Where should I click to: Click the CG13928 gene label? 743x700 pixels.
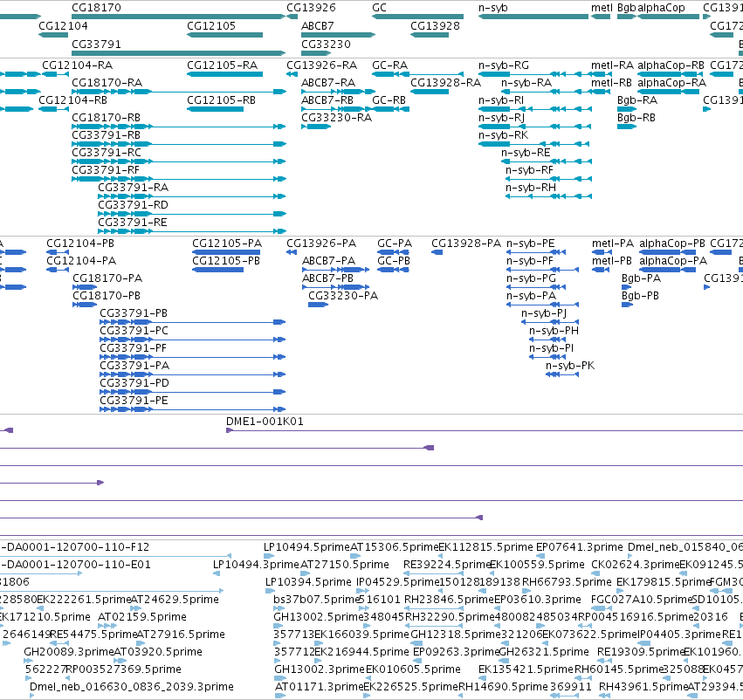tap(435, 25)
